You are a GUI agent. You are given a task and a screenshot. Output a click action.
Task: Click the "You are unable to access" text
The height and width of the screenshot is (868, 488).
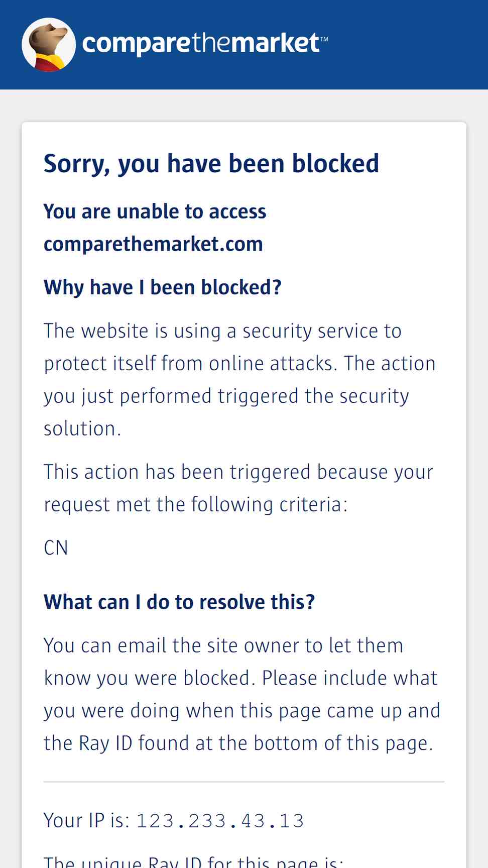pos(155,211)
